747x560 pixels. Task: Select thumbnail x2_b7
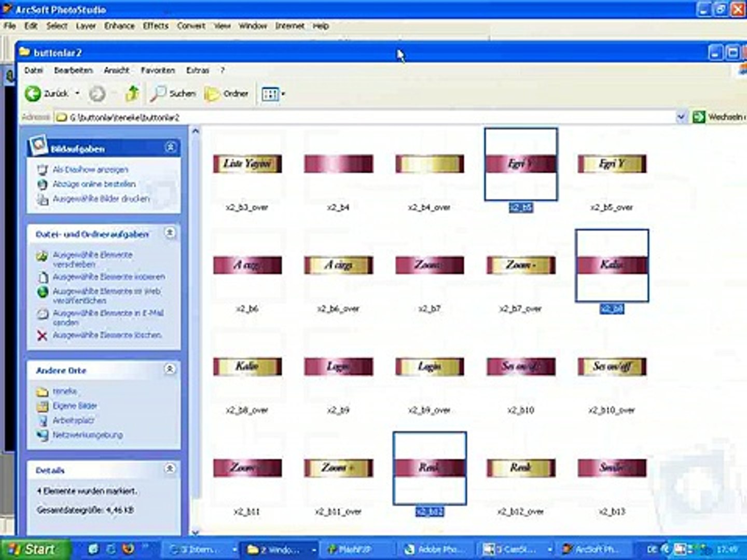tap(430, 265)
